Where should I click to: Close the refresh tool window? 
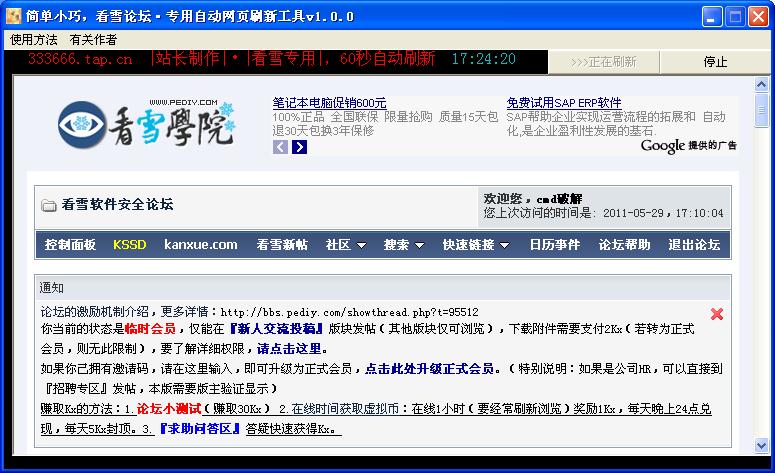coord(758,17)
